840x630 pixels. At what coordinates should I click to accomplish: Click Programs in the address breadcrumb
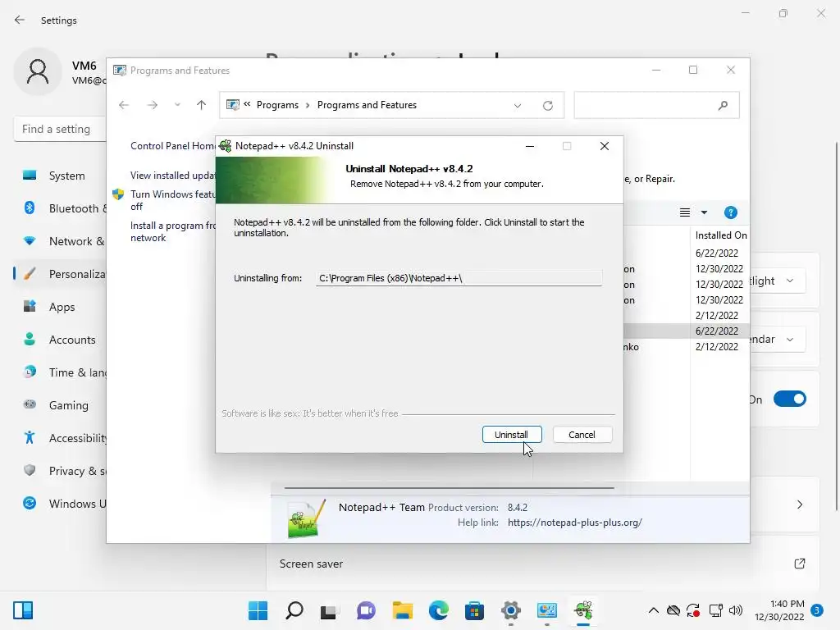[x=277, y=105]
